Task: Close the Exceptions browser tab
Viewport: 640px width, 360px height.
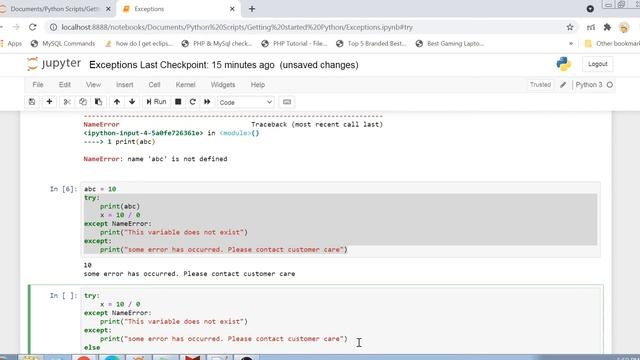Action: click(x=232, y=9)
